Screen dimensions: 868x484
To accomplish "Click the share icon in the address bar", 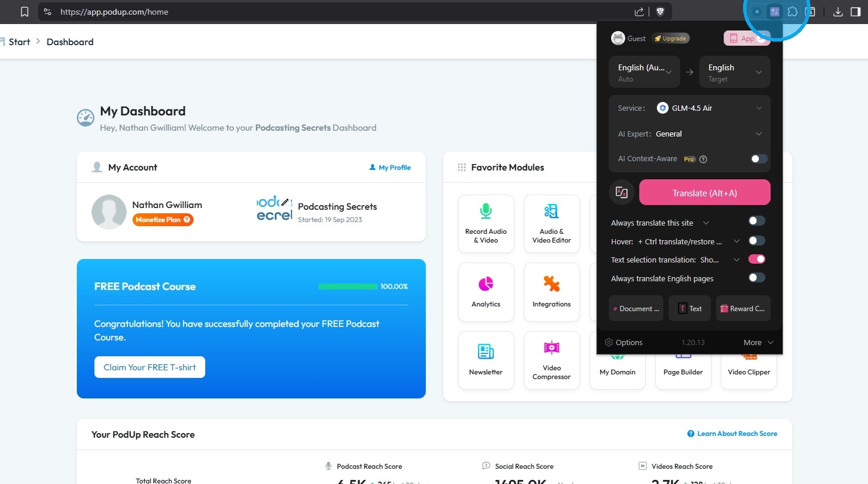I will (639, 12).
